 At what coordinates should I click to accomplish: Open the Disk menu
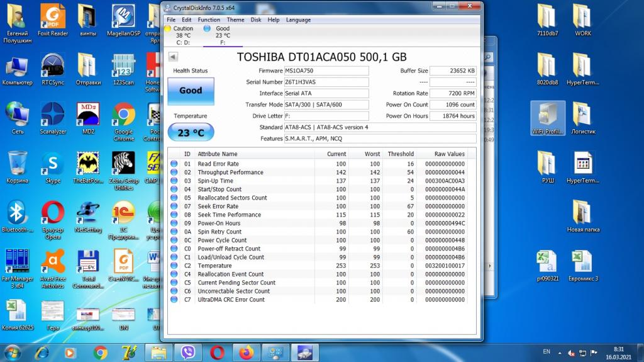pyautogui.click(x=256, y=20)
